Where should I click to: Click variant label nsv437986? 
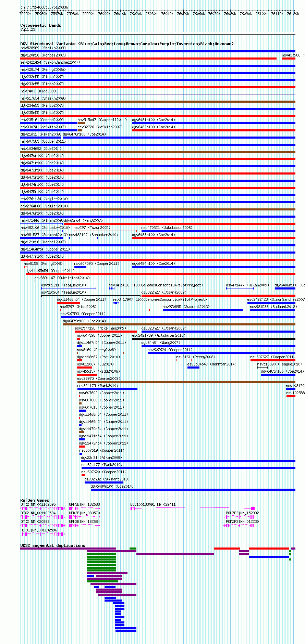[291, 55]
